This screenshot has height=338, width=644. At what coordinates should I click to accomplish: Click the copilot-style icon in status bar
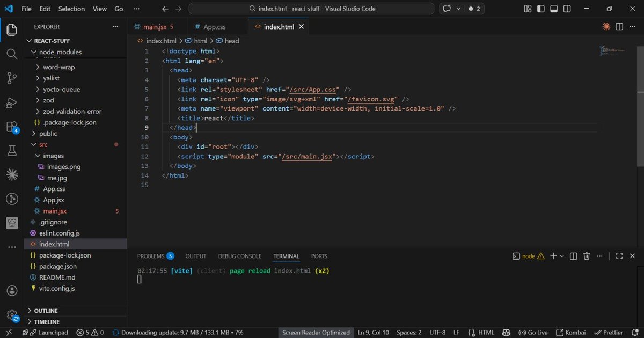(505, 333)
